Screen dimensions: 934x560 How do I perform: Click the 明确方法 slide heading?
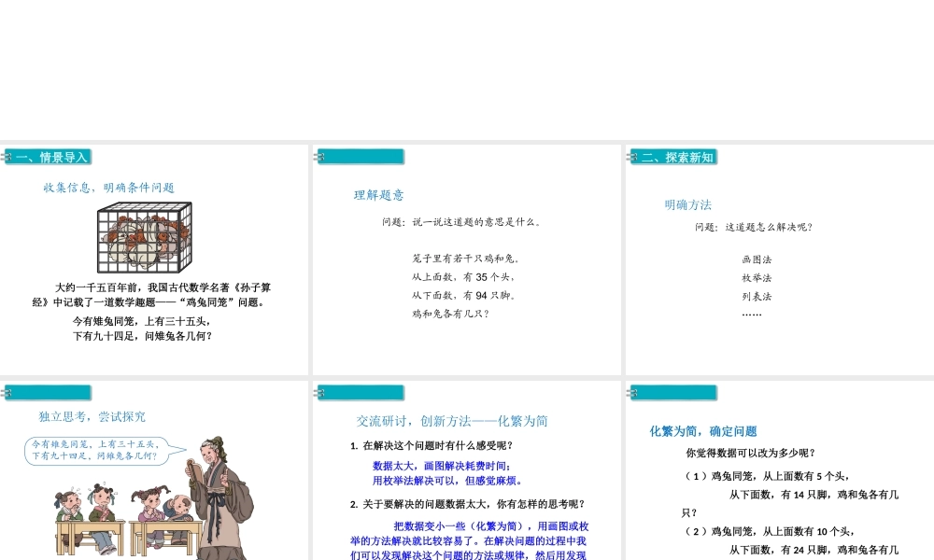tap(687, 204)
